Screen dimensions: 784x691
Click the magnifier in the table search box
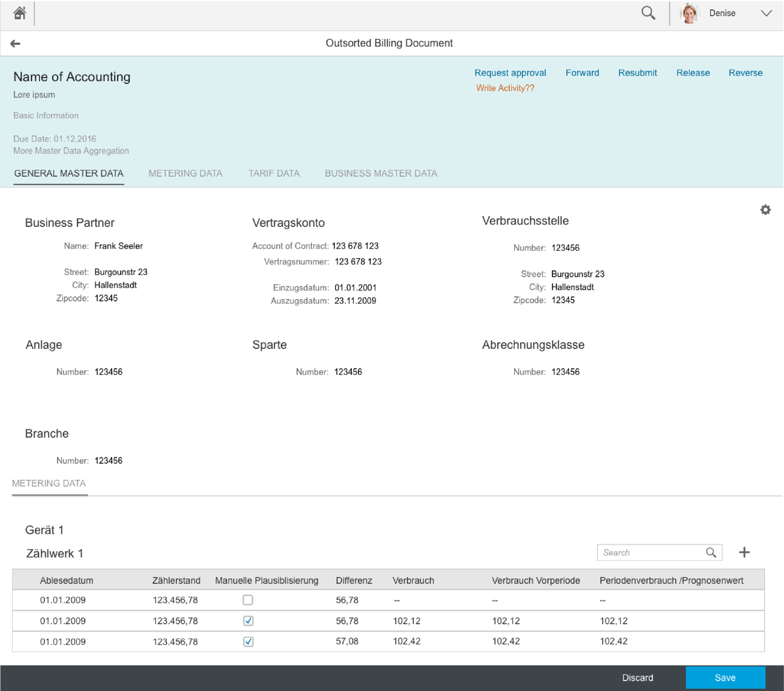click(711, 553)
